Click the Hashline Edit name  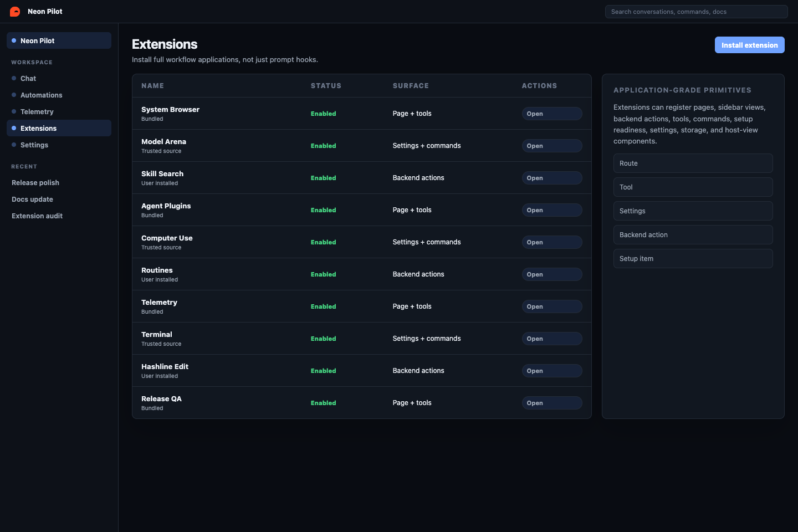(x=165, y=367)
